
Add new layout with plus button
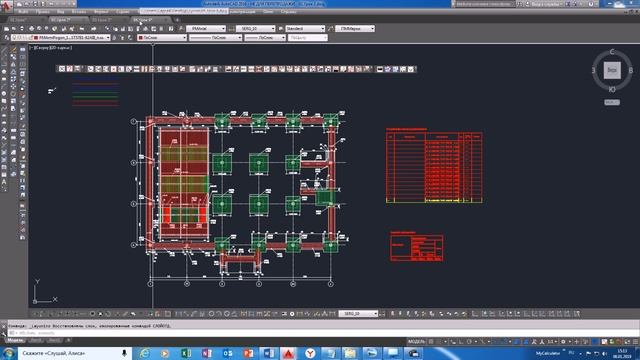(x=69, y=340)
